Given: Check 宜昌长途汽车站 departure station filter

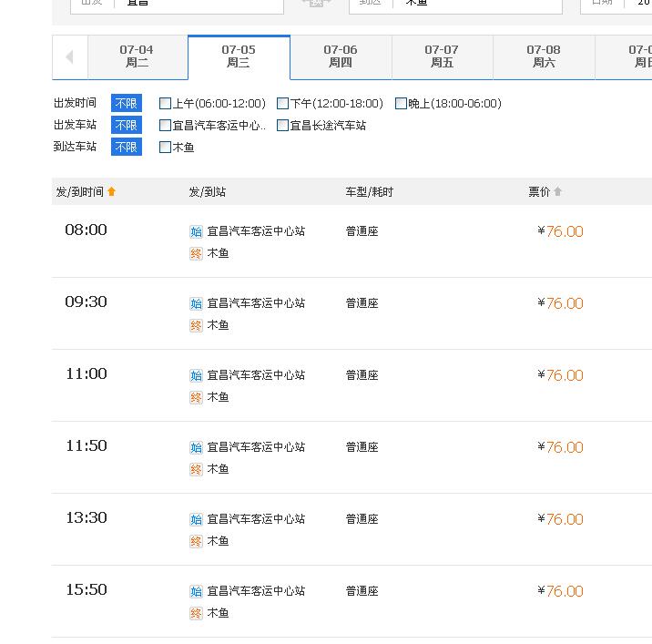Looking at the screenshot, I should coord(283,125).
